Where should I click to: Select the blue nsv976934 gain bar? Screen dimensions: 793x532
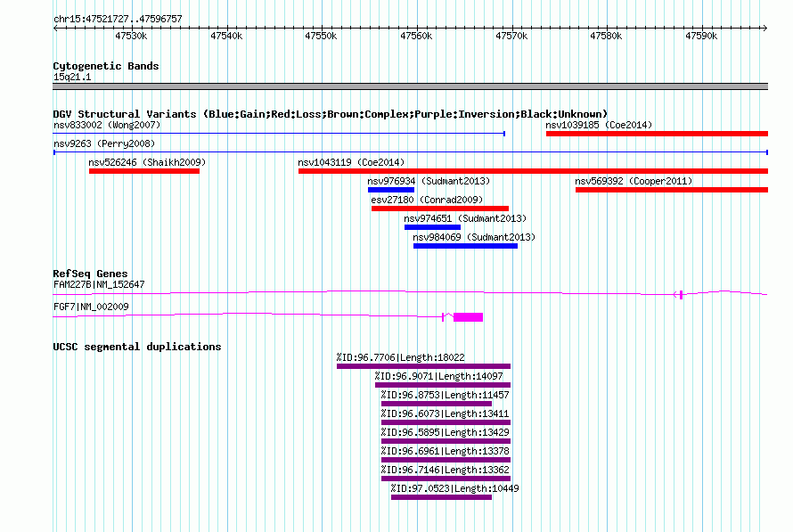391,190
